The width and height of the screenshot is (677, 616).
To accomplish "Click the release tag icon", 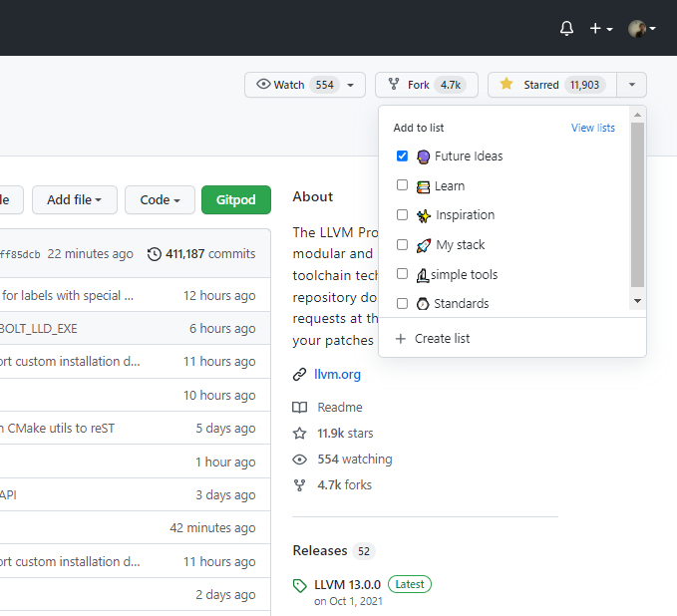I will click(300, 586).
